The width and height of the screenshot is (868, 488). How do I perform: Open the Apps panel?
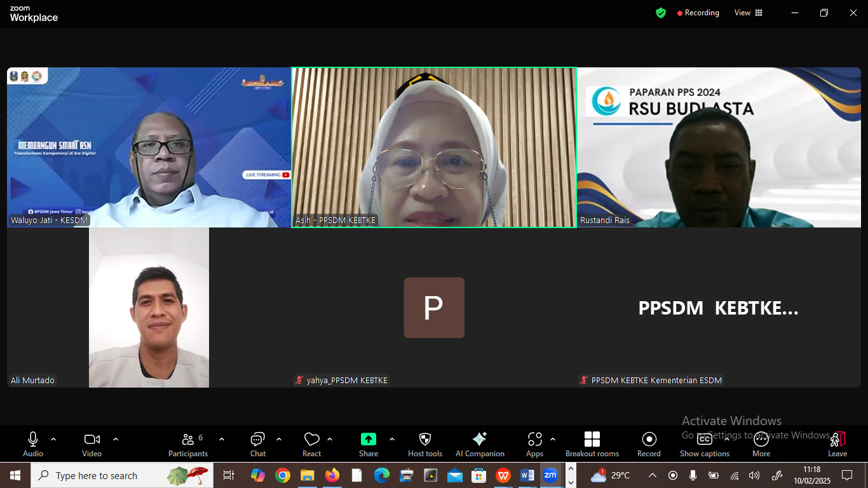pos(535,444)
